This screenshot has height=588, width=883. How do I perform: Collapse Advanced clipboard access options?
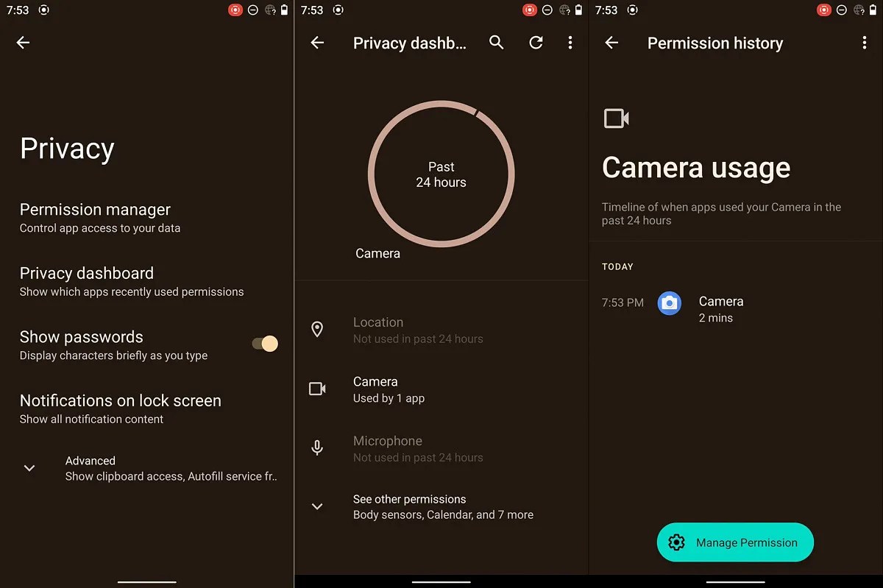[29, 467]
